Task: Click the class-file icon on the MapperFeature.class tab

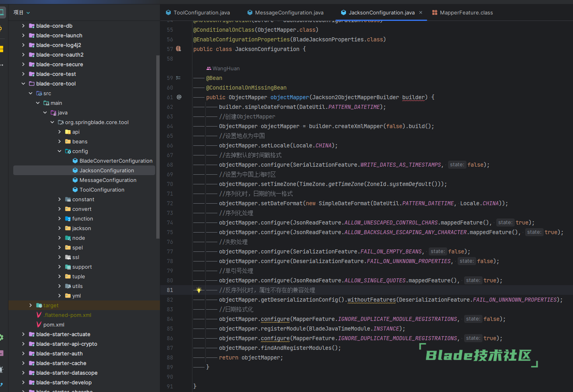Action: click(x=434, y=13)
